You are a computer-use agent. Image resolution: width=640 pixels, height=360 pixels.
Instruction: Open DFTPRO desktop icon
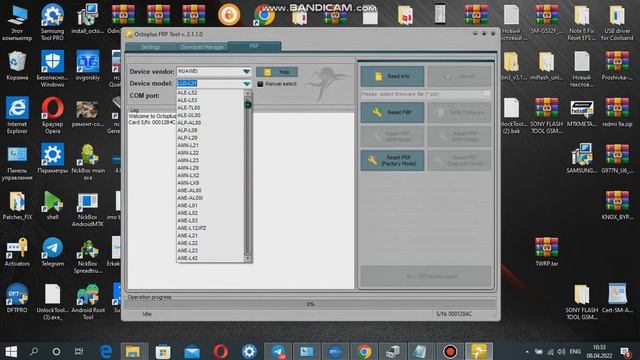17,298
